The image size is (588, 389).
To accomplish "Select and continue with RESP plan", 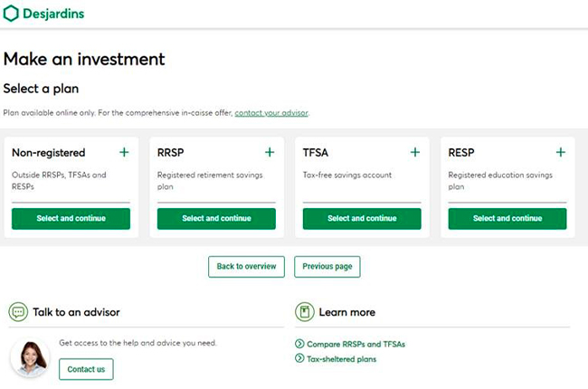I will pos(507,218).
